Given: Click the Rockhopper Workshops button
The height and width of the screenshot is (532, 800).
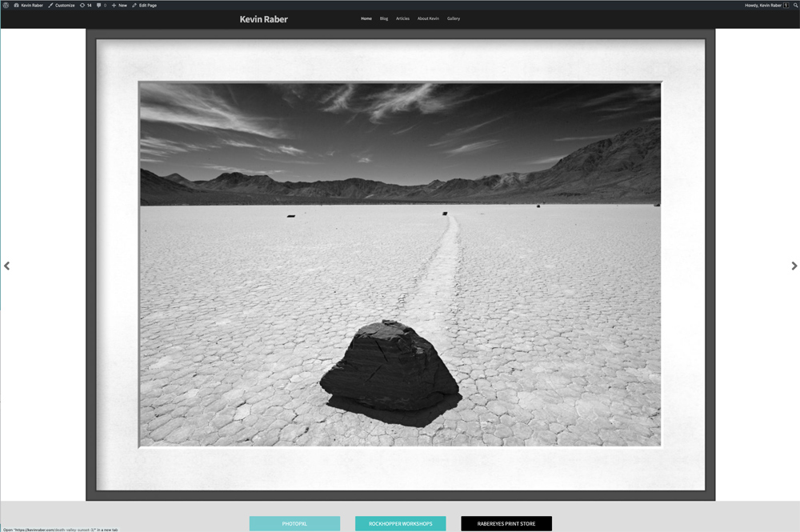Looking at the screenshot, I should tap(400, 524).
